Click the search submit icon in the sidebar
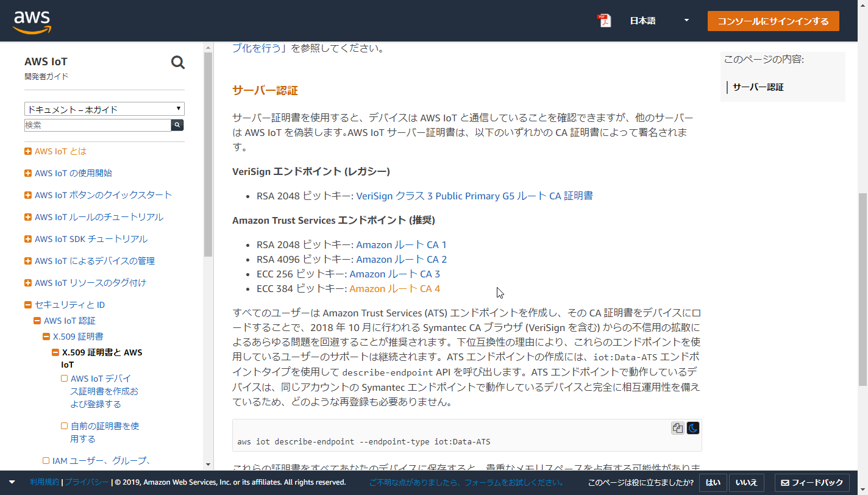The width and height of the screenshot is (868, 495). pos(177,125)
